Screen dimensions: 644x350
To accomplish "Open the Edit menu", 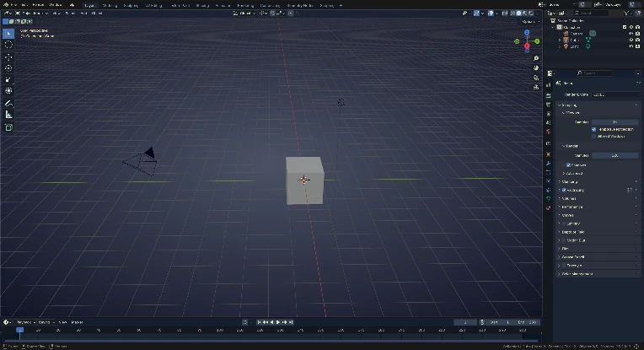I will pos(24,5).
